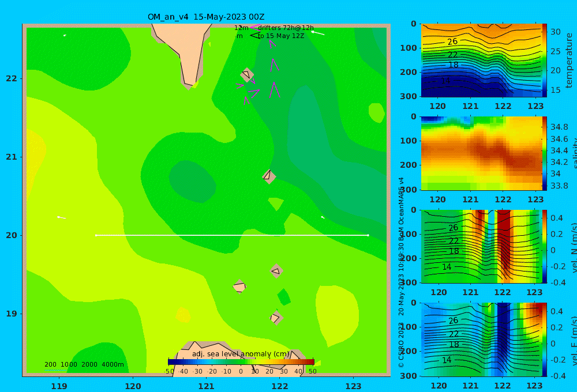Screen dimensions: 577x392
Task: Click the salinity cross-section panel
Action: coord(481,153)
